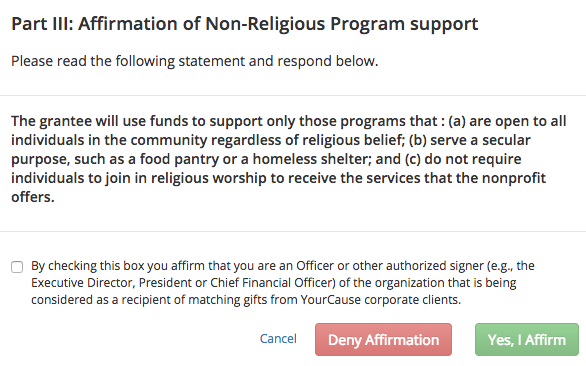Image resolution: width=586 pixels, height=366 pixels.
Task: Click the "(a) are open to all" clause
Action: pos(507,121)
